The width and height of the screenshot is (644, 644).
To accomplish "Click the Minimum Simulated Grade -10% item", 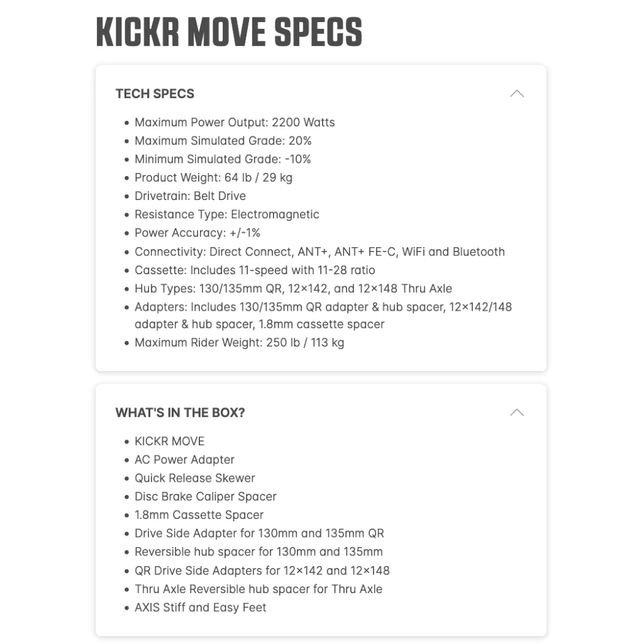I will pyautogui.click(x=223, y=159).
